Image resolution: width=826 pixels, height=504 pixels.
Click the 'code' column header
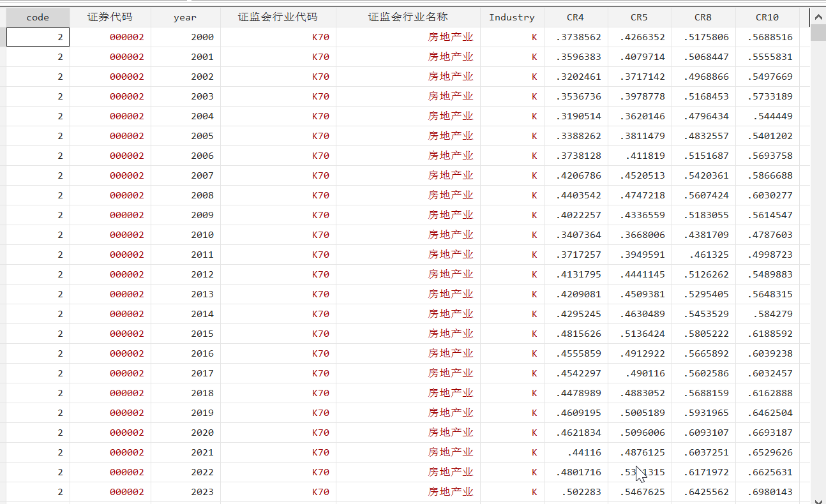click(38, 17)
